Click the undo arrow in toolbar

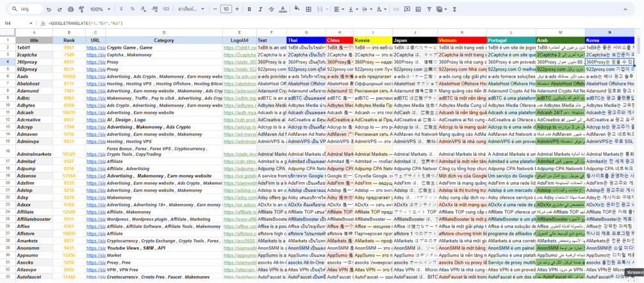tap(49, 9)
